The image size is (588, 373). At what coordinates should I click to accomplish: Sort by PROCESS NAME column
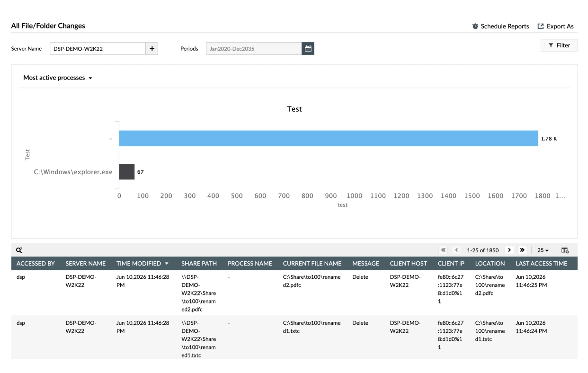click(x=250, y=264)
